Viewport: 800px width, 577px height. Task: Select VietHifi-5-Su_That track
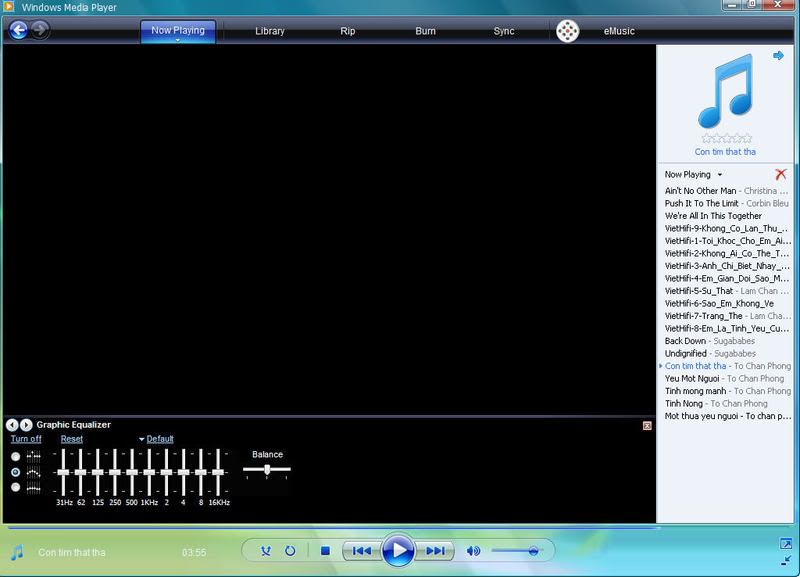tap(726, 291)
